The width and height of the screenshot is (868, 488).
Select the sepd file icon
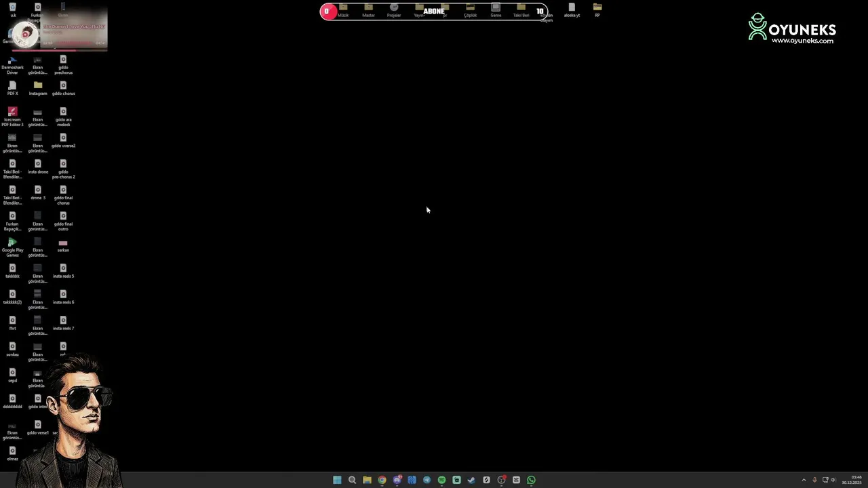pyautogui.click(x=12, y=375)
